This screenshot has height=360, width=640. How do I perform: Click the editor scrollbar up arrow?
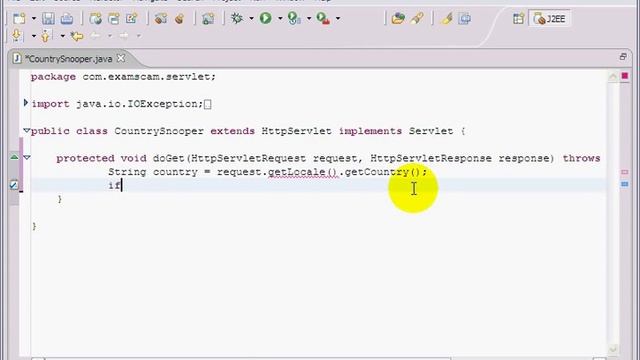pyautogui.click(x=613, y=77)
